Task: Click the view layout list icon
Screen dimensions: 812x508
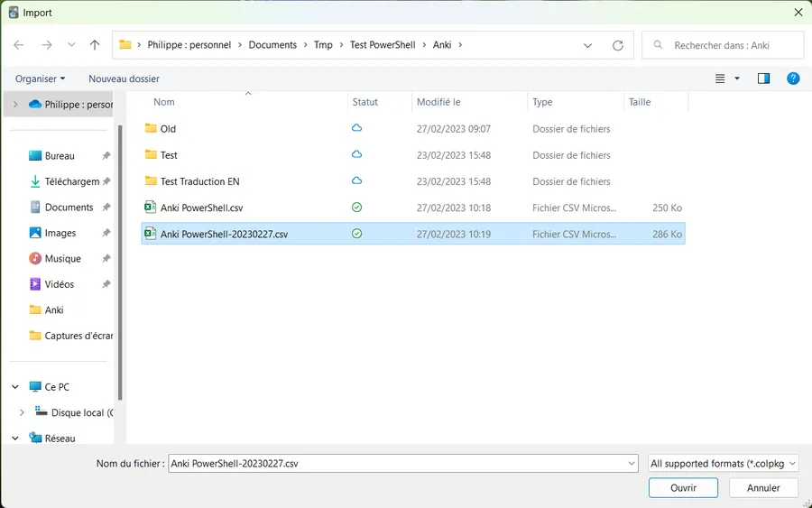Action: [720, 79]
